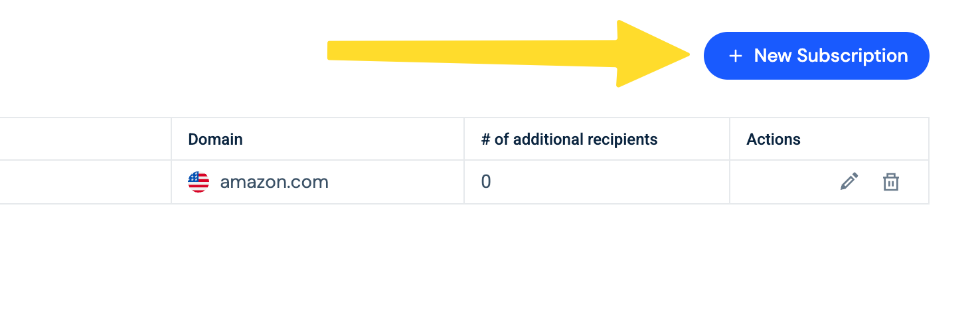Click the New Subscription button
980x328 pixels.
click(x=816, y=56)
